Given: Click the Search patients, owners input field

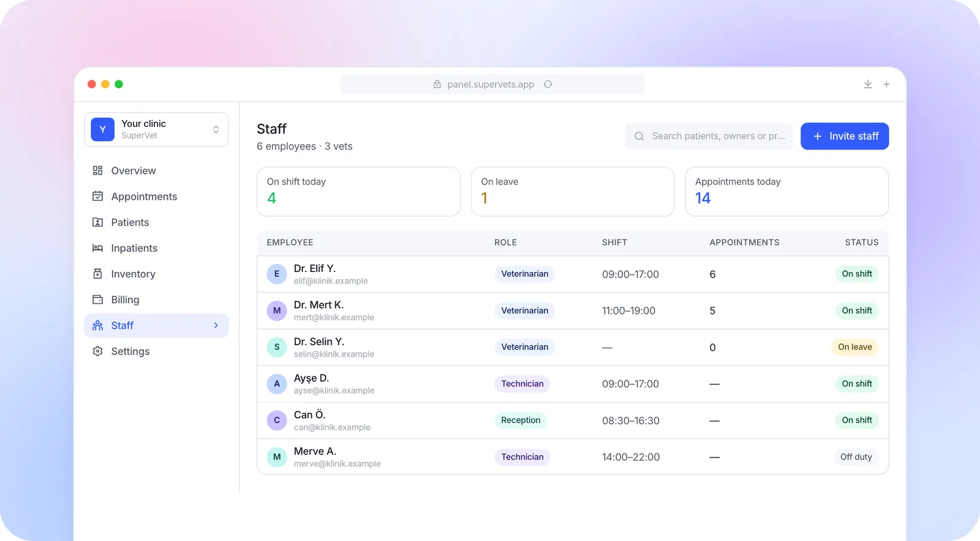Looking at the screenshot, I should tap(709, 136).
